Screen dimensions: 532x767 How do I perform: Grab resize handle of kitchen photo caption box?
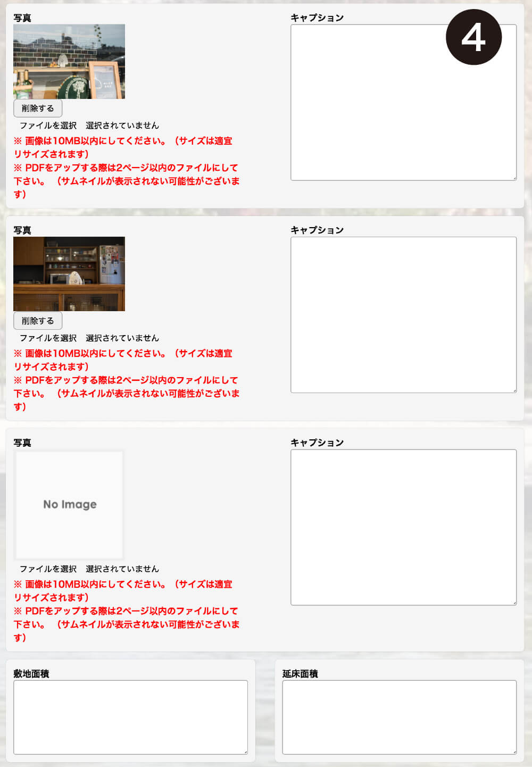(x=514, y=390)
